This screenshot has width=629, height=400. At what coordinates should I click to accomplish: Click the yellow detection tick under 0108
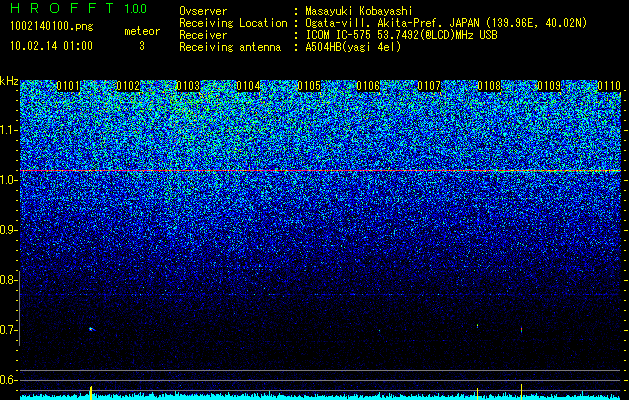477,394
